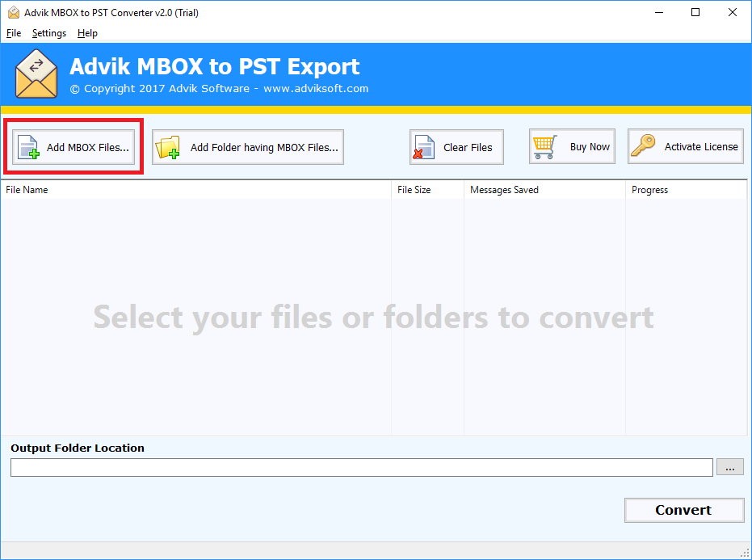Open the File menu
The width and height of the screenshot is (752, 560).
click(x=13, y=33)
